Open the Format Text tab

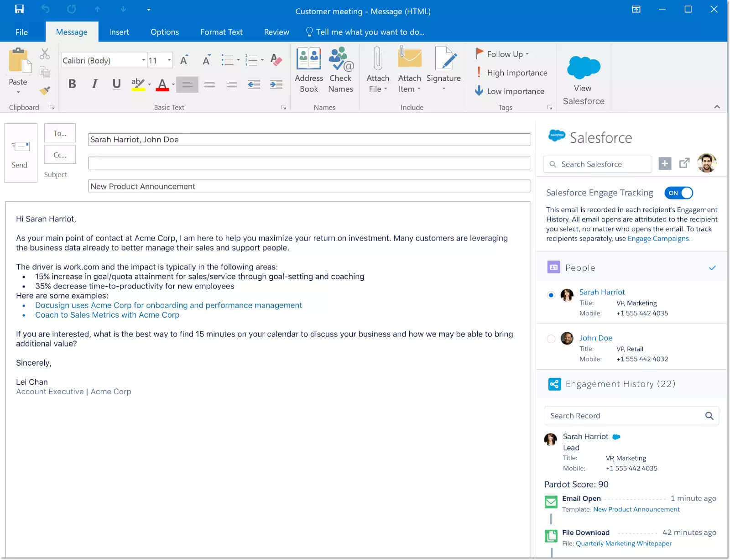click(x=221, y=32)
